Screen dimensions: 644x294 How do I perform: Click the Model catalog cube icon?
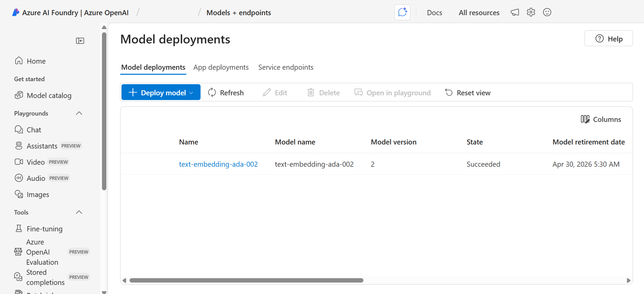(x=19, y=95)
